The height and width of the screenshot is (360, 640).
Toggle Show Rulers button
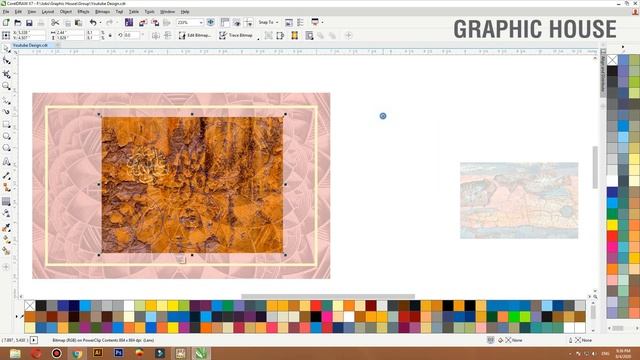225,22
